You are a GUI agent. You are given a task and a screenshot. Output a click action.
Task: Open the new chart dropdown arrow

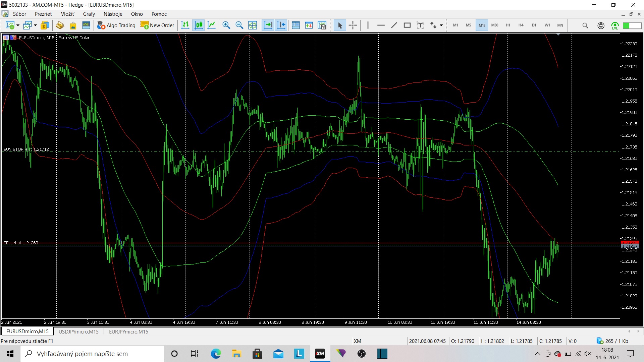[18, 25]
